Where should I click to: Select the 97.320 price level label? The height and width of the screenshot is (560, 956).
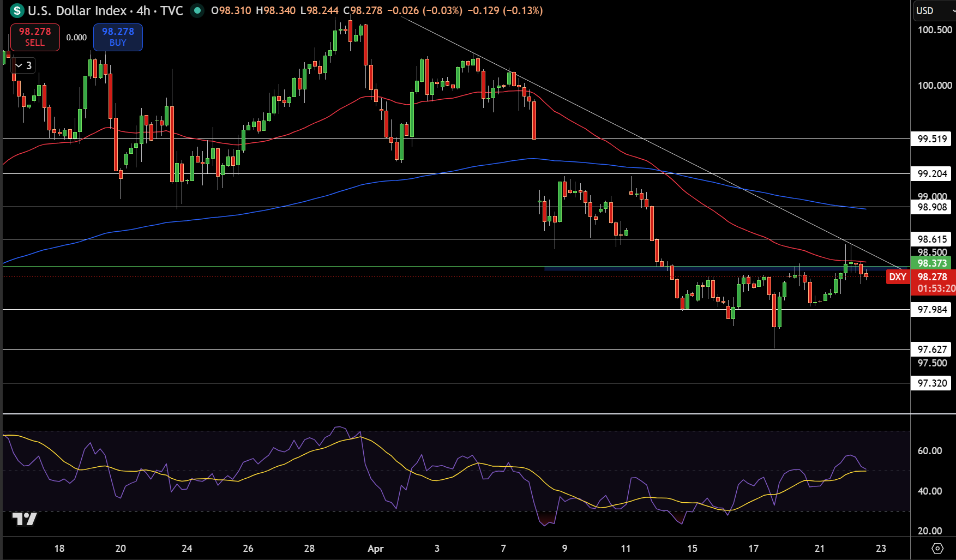click(x=932, y=383)
